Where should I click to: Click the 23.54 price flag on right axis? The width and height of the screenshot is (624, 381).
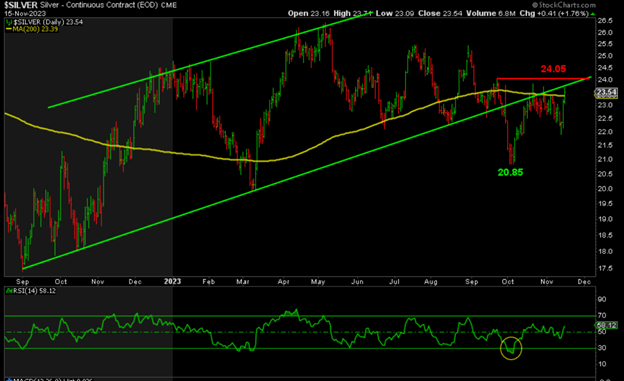click(x=606, y=92)
